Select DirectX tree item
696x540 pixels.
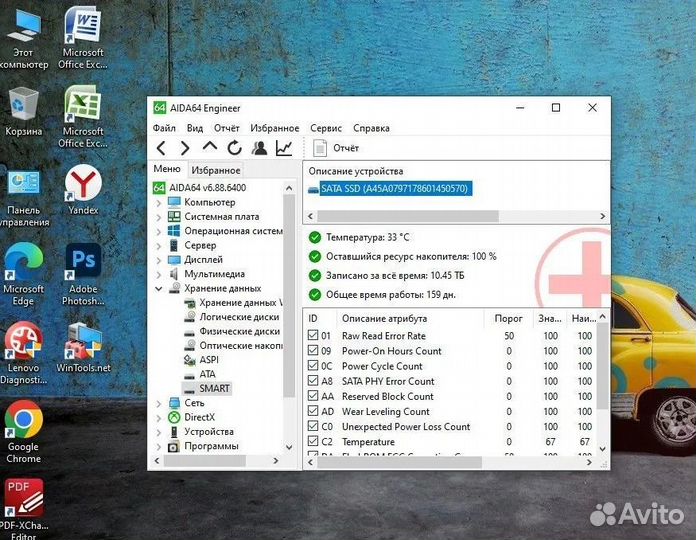pos(199,417)
